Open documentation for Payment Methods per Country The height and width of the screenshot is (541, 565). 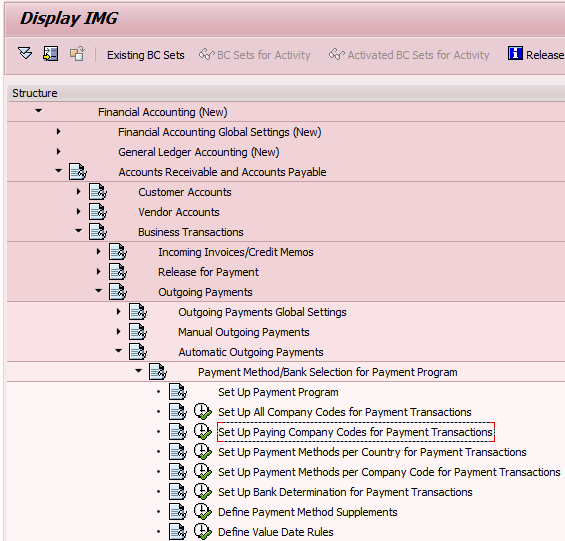click(178, 452)
